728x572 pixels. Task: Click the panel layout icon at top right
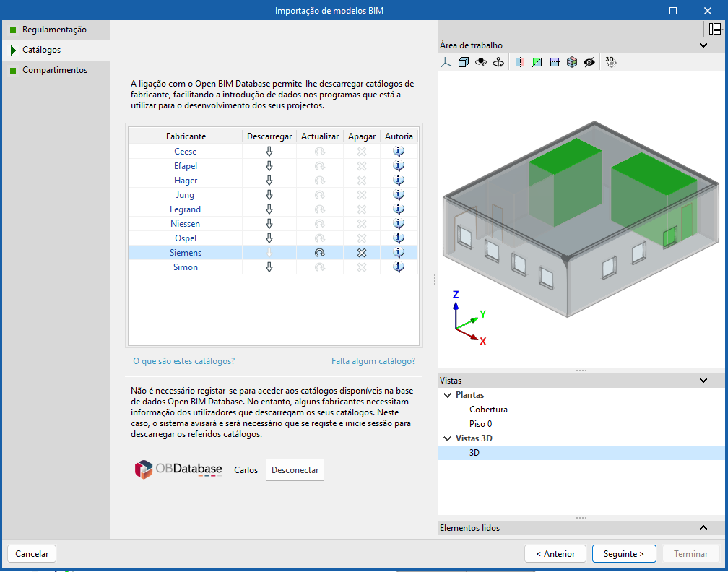click(x=715, y=29)
